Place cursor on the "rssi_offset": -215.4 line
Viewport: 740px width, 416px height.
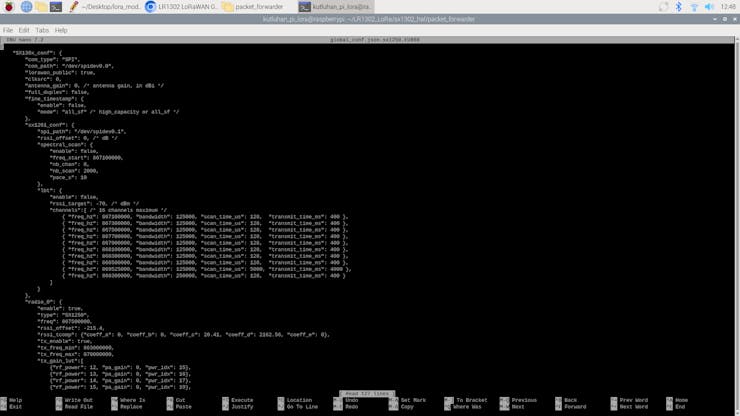(71, 328)
